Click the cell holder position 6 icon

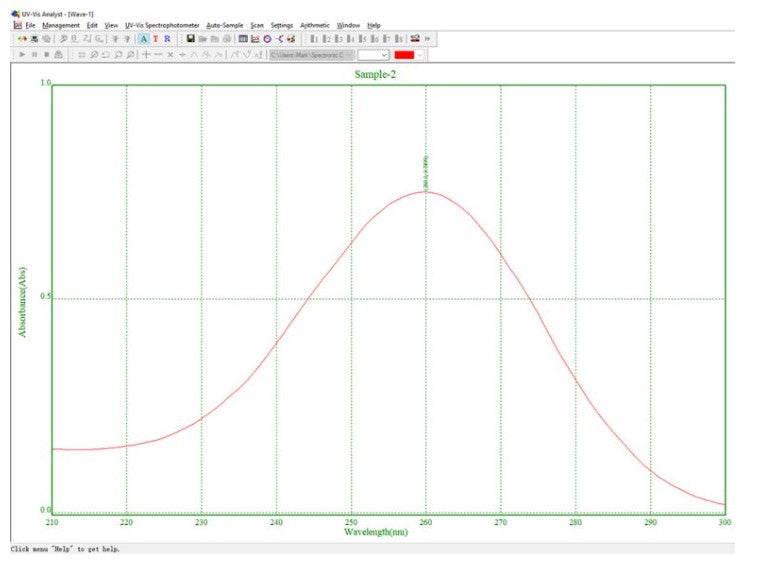click(x=375, y=39)
